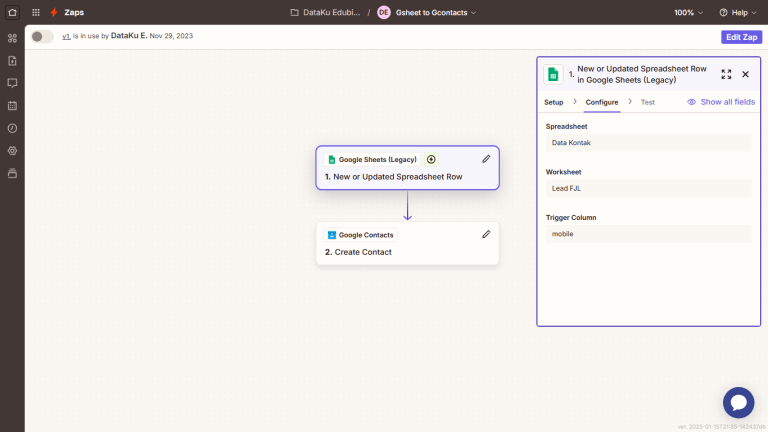Open the Zap details file icon
The width and height of the screenshot is (768, 432).
[x=12, y=61]
